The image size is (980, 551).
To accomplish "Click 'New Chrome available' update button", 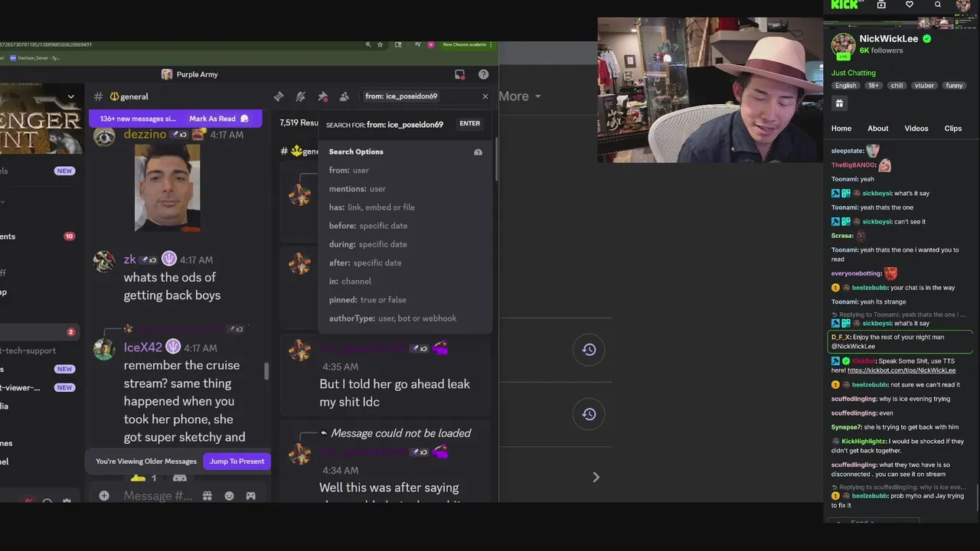I will coord(465,44).
